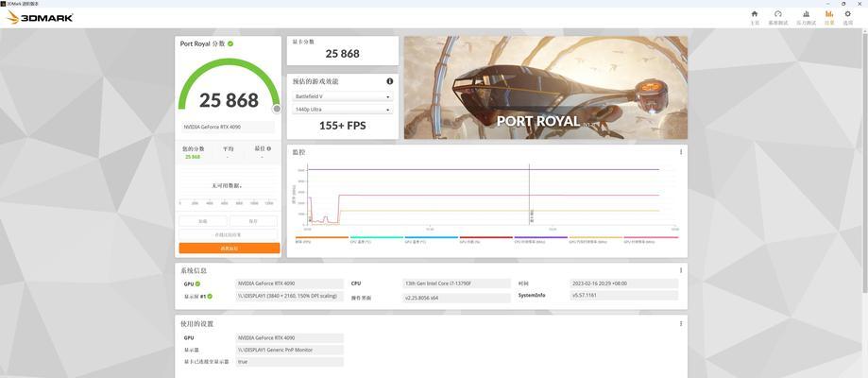
Task: Click the GPU RTX 4090 value in settings used
Action: (x=289, y=337)
